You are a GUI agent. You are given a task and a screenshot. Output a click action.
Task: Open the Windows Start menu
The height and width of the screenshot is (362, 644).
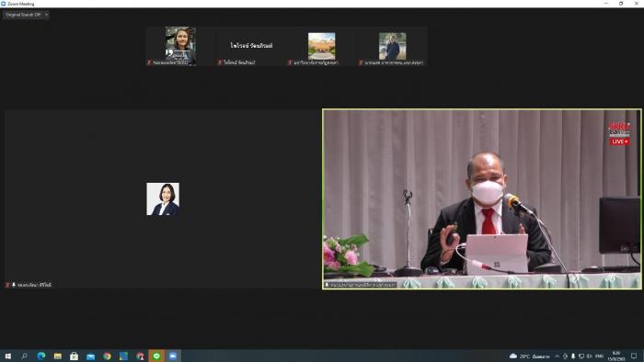tap(7, 356)
